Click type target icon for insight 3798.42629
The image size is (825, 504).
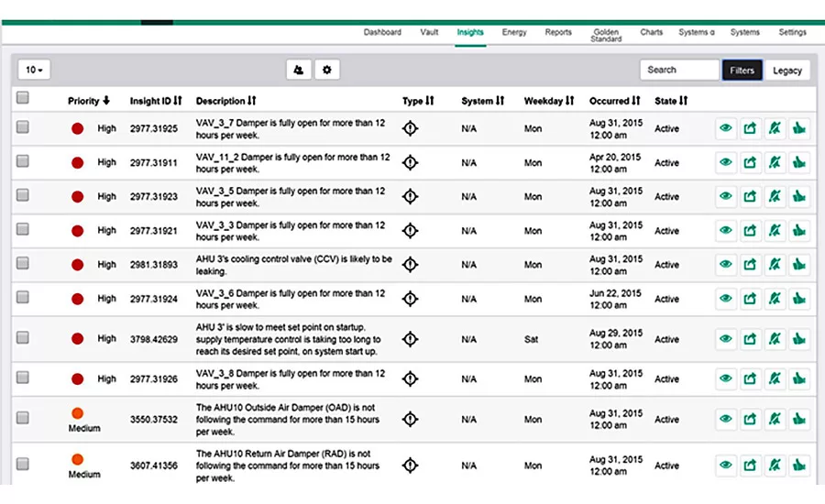(x=410, y=339)
